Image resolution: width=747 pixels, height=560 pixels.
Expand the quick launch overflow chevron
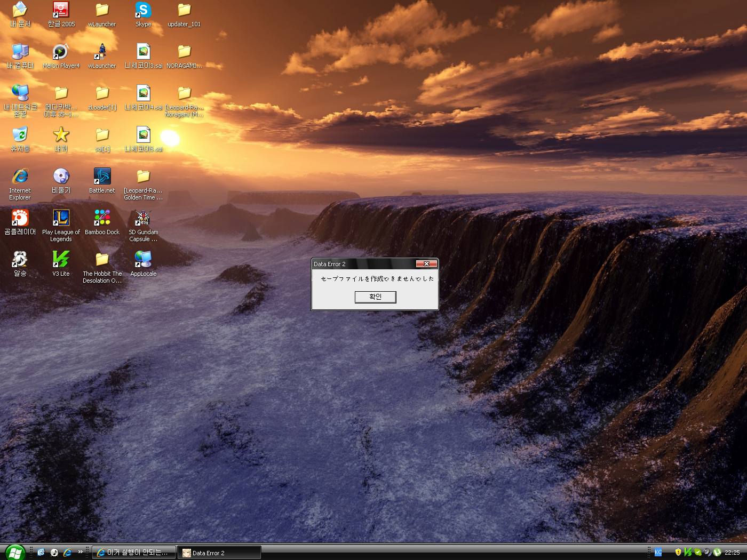81,552
